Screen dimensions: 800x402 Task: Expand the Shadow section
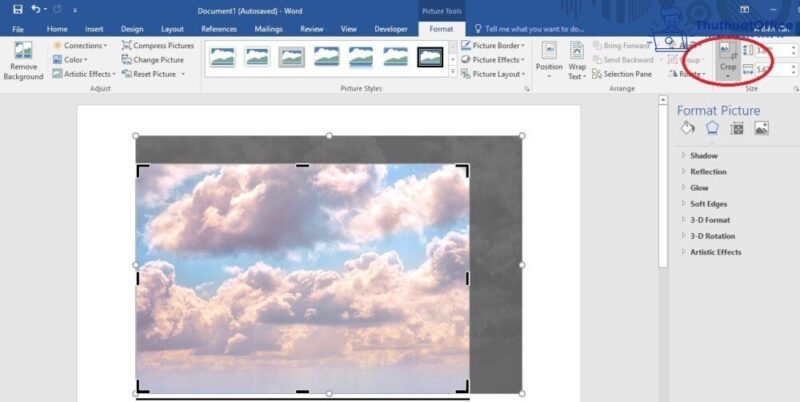(703, 155)
